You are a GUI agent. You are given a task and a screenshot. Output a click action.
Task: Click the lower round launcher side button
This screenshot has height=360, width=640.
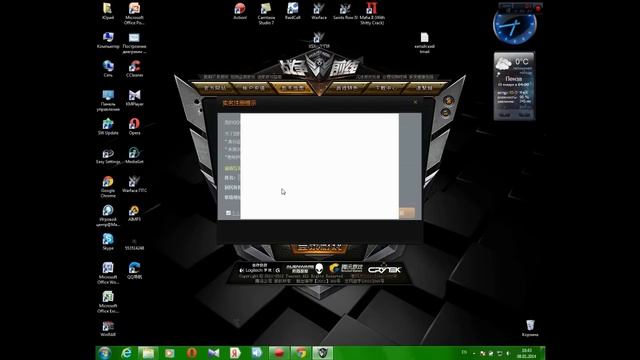coord(445,112)
